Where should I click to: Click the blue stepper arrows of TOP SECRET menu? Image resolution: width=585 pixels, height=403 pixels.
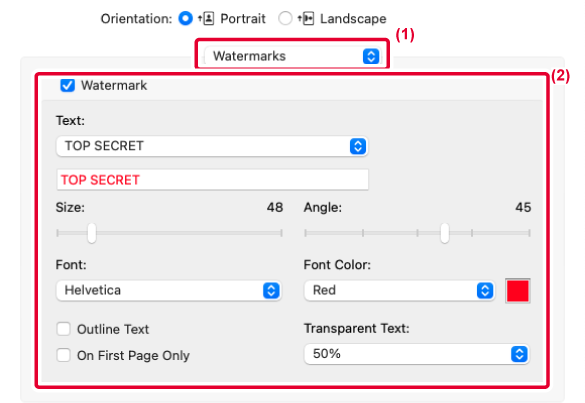click(358, 146)
